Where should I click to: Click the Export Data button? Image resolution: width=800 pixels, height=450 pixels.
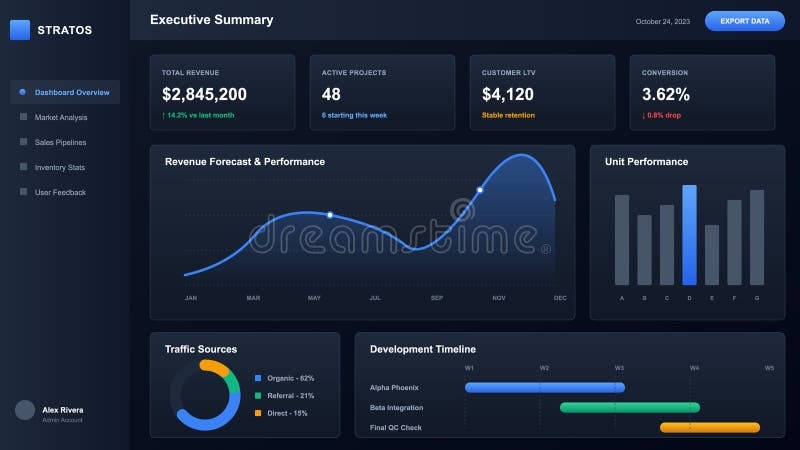coord(745,21)
